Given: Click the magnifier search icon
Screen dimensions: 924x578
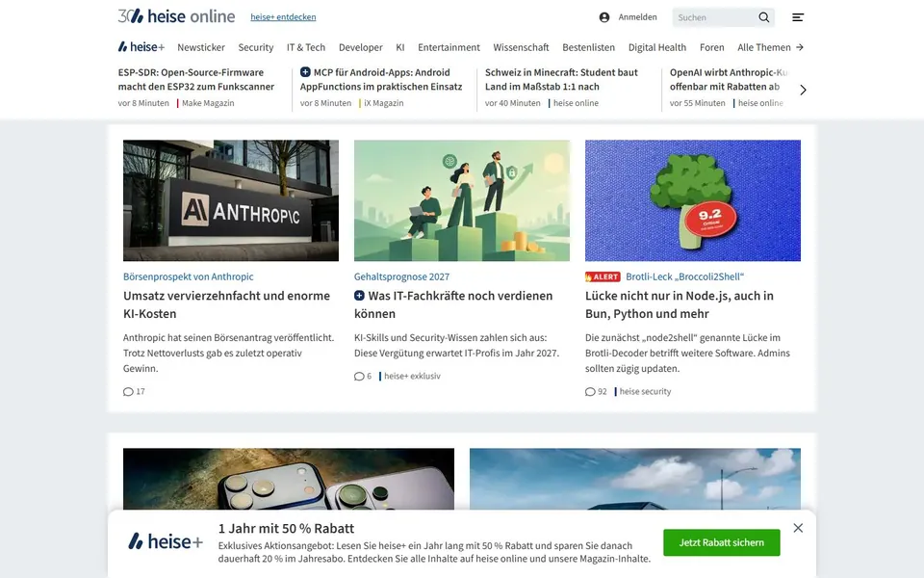Looking at the screenshot, I should pyautogui.click(x=763, y=17).
